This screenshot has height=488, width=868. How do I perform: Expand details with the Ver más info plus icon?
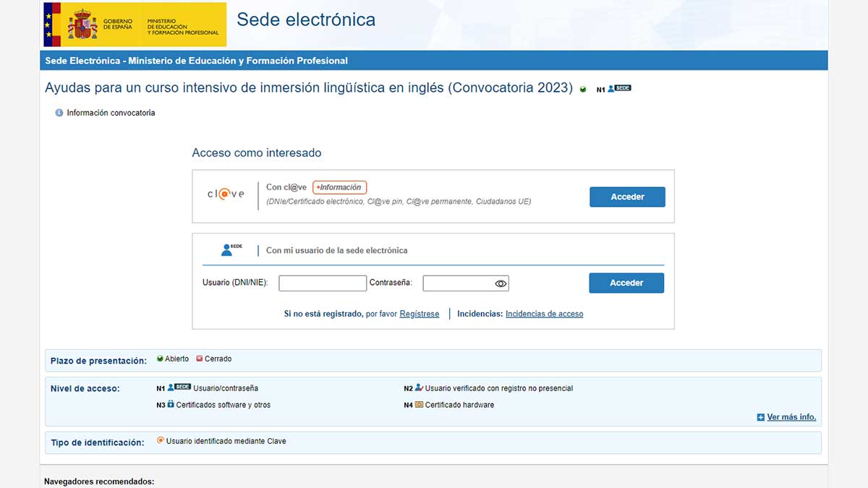760,417
